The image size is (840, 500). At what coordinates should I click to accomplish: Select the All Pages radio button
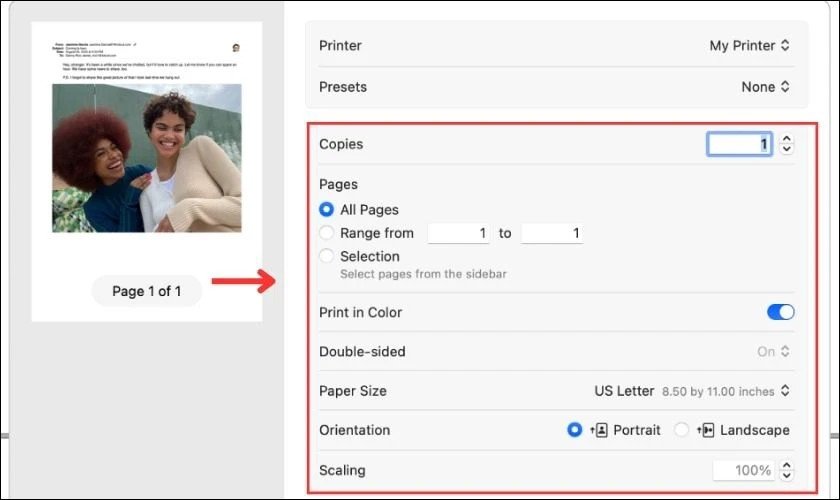coord(326,210)
